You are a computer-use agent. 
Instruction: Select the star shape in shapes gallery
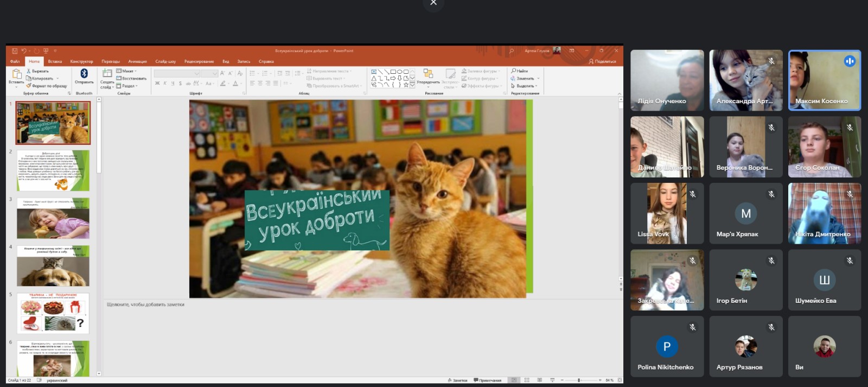(406, 85)
